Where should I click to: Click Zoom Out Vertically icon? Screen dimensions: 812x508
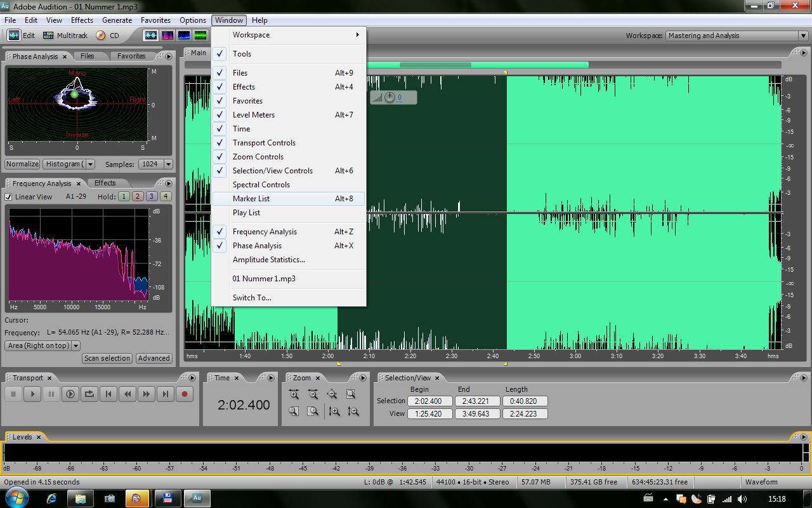(x=353, y=411)
